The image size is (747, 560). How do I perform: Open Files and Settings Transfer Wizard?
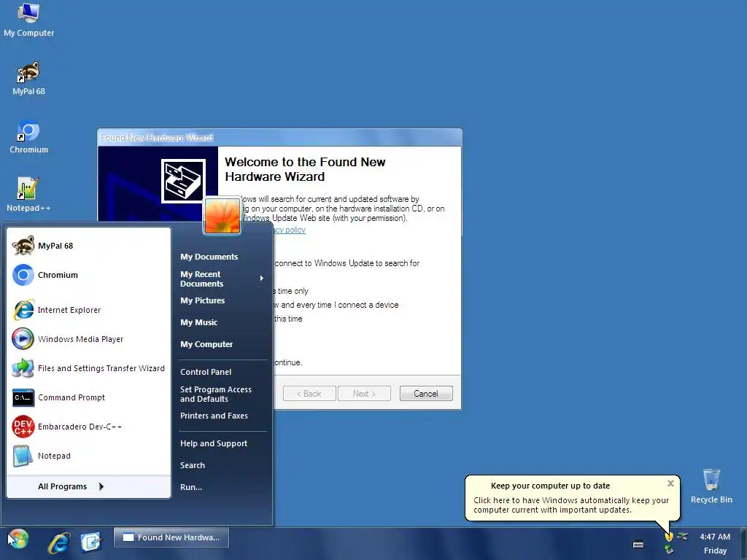[88, 368]
